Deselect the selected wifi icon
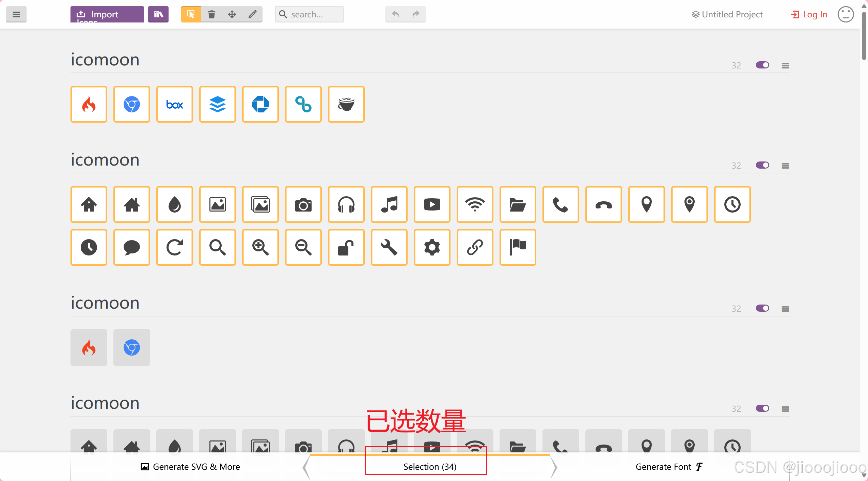Image resolution: width=868 pixels, height=481 pixels. coord(475,204)
